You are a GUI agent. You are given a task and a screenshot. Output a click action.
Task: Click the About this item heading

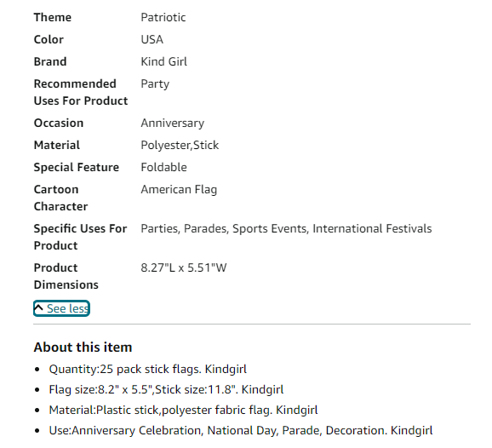click(83, 347)
